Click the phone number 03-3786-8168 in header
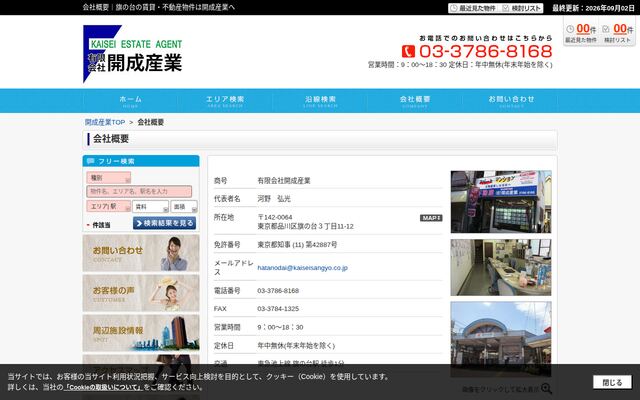Image resolution: width=640 pixels, height=400 pixels. point(485,51)
